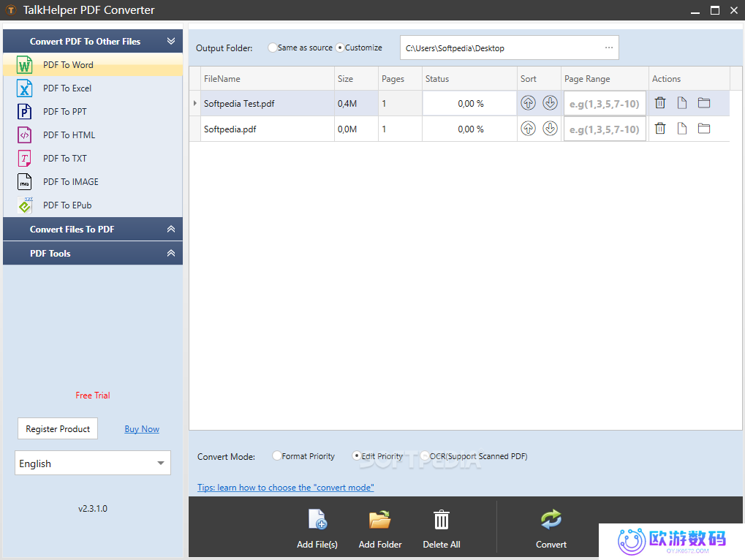This screenshot has height=560, width=745.
Task: Open PDF To HTML menu item
Action: [x=93, y=135]
